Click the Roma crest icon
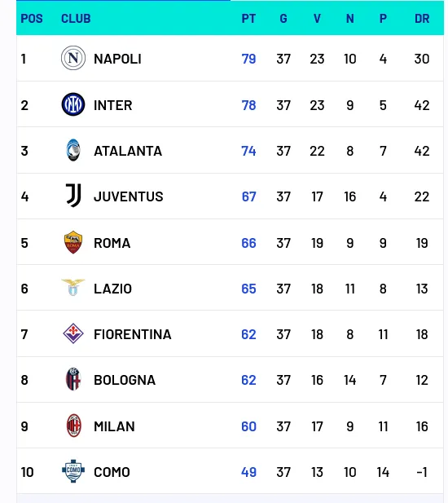This screenshot has width=448, height=503. pyautogui.click(x=73, y=242)
